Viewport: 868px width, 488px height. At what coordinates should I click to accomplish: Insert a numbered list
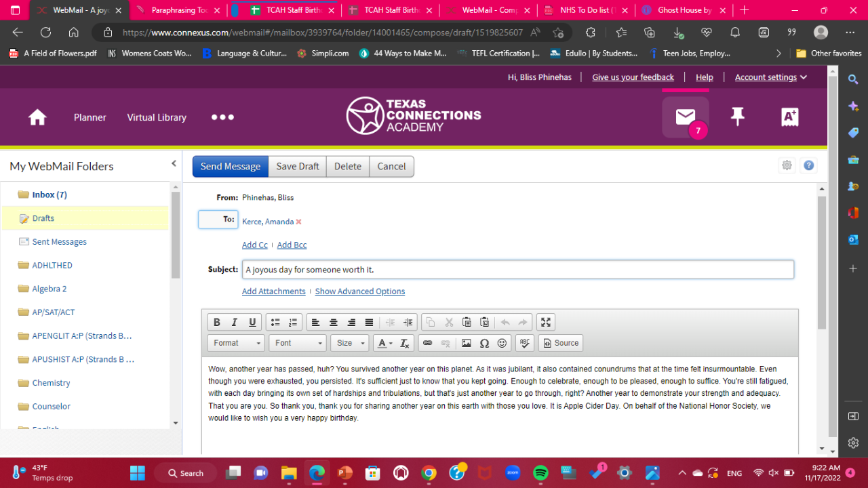point(293,323)
